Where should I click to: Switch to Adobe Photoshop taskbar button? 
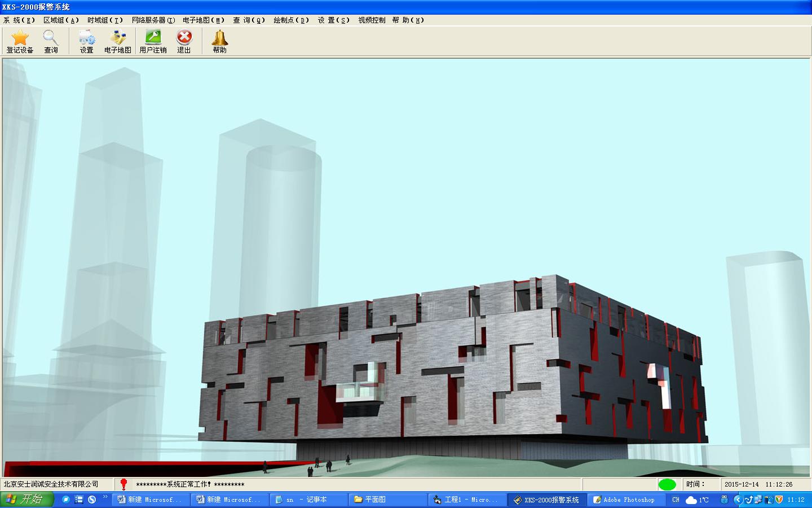pyautogui.click(x=624, y=500)
